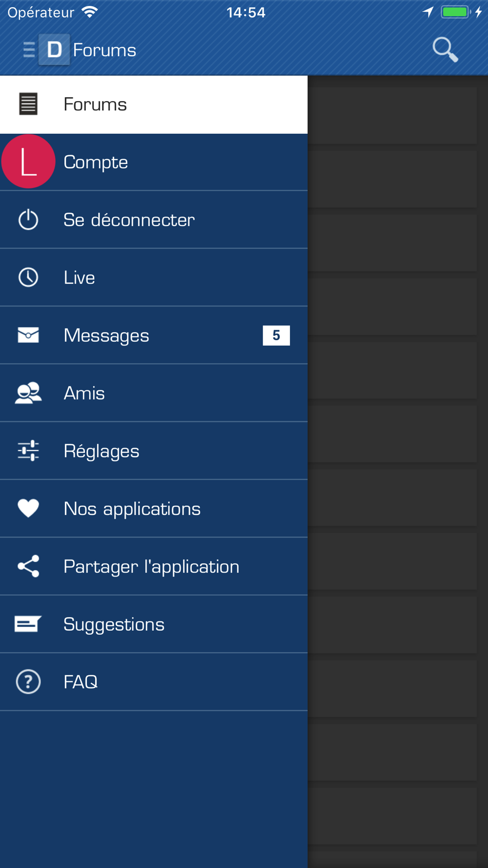The image size is (488, 868).
Task: Tap the Suggestions card icon
Action: (28, 624)
